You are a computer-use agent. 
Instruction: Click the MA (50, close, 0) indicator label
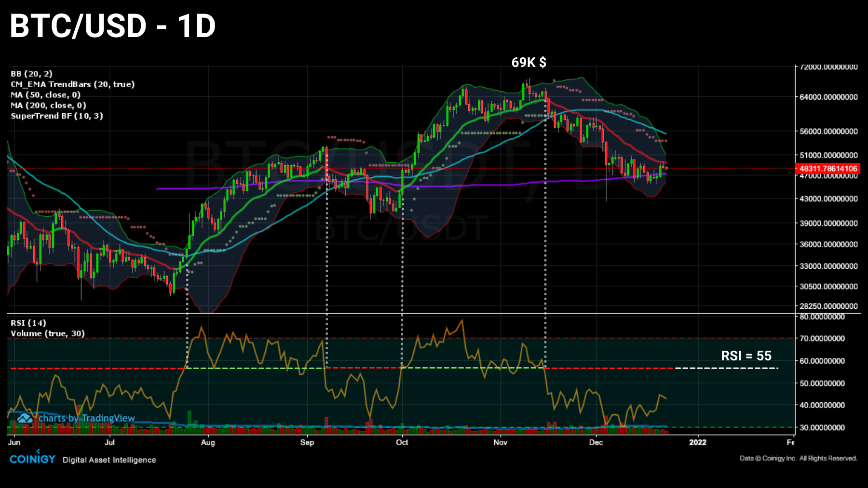45,95
